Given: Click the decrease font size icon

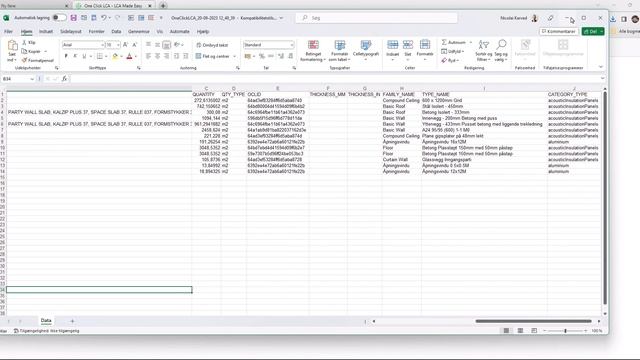Looking at the screenshot, I should click(135, 45).
